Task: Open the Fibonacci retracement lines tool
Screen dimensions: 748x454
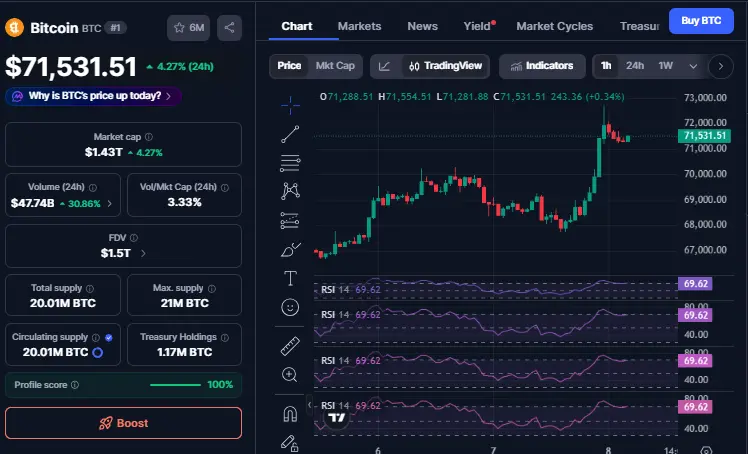Action: (290, 163)
